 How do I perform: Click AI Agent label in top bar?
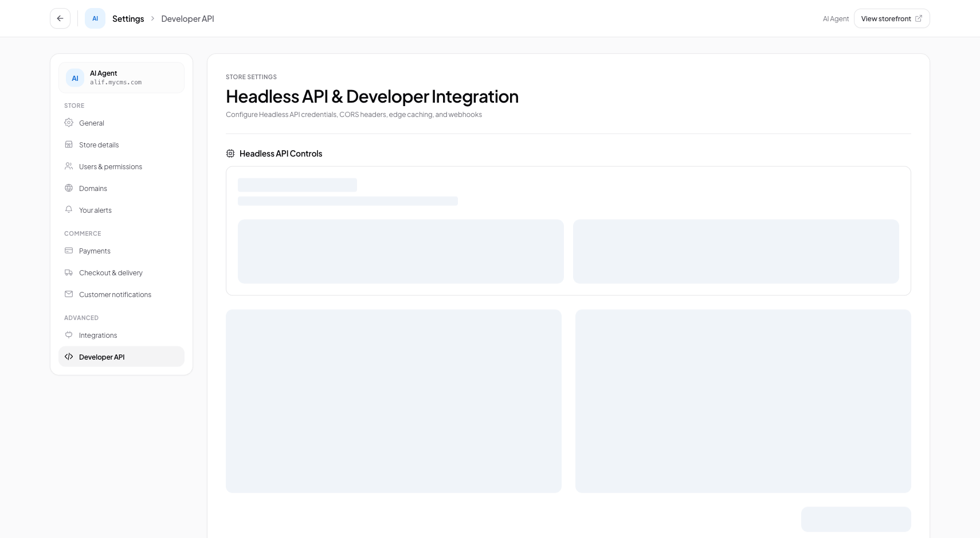tap(836, 18)
